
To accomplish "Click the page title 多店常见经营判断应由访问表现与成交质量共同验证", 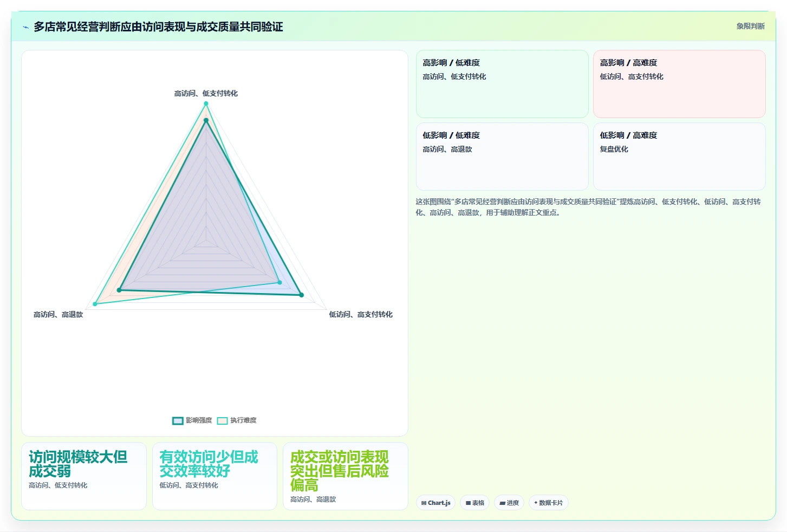I will (x=158, y=27).
